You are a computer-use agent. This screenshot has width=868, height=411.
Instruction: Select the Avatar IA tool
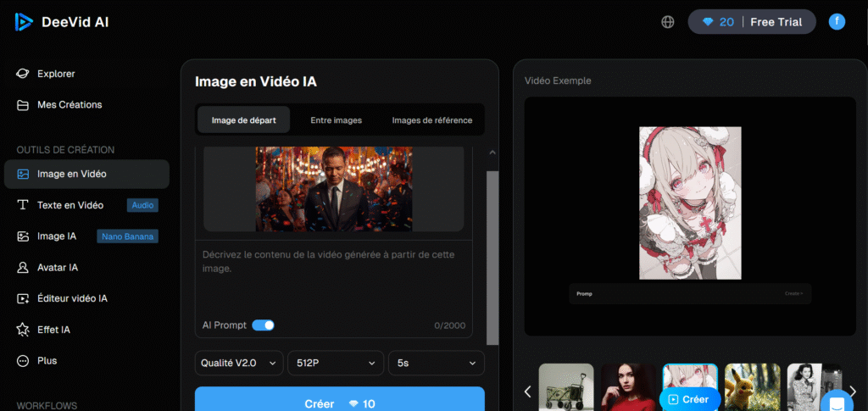57,267
